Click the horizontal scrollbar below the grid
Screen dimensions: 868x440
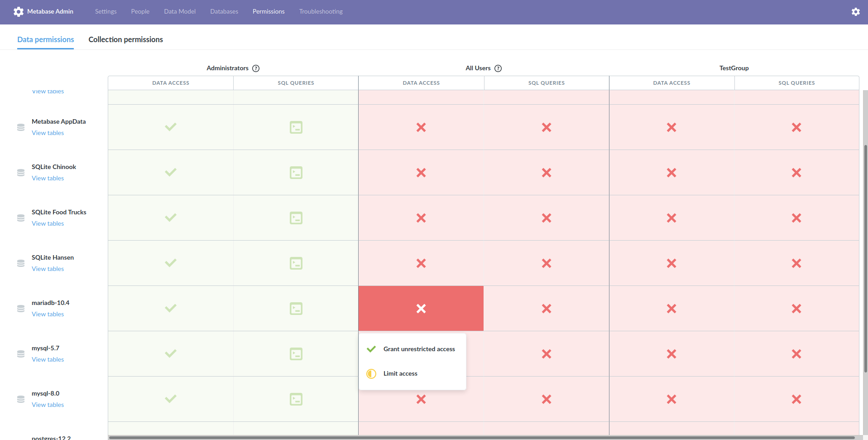click(482, 438)
